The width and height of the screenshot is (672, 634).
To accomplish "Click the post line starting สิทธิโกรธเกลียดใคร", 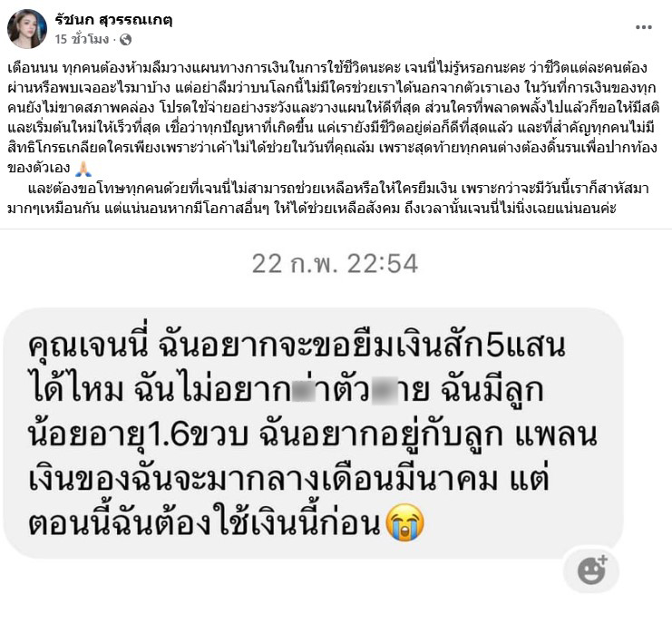I will (332, 148).
